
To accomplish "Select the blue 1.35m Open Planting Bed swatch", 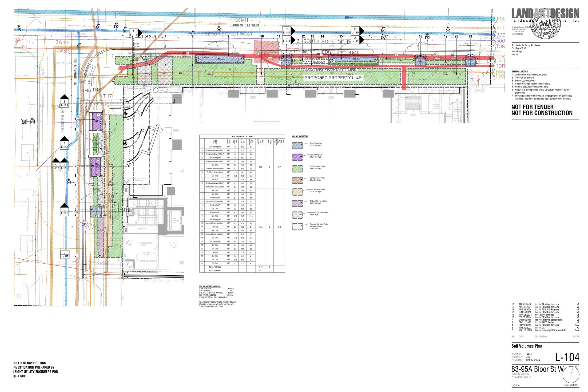I will point(298,145).
